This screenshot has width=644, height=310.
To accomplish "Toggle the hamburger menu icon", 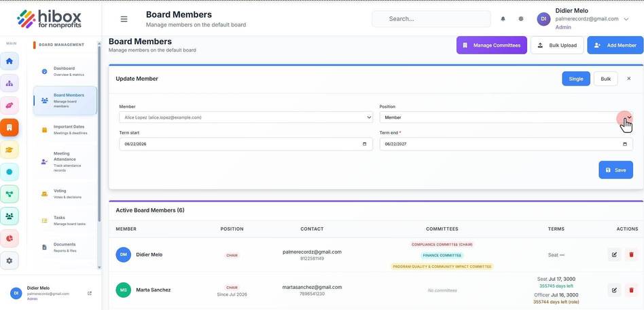I will 124,19.
